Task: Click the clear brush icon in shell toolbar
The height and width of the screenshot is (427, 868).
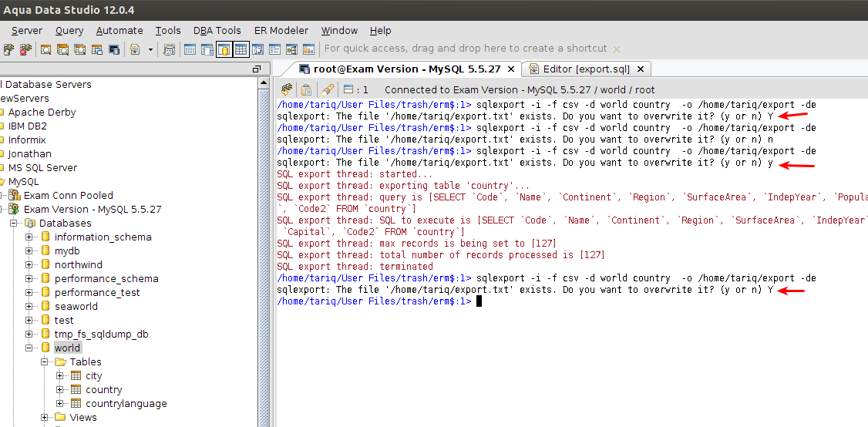Action: click(x=328, y=89)
